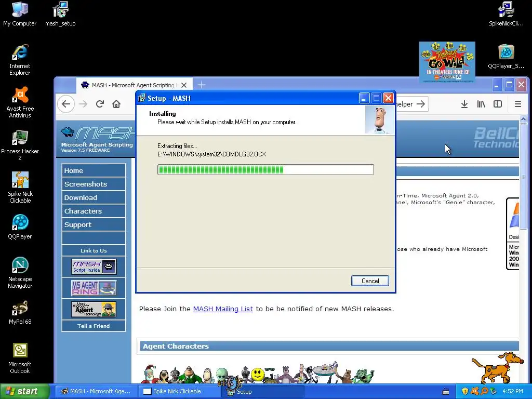Open Support in MASH site menu
This screenshot has height=399, width=532.
(x=94, y=224)
